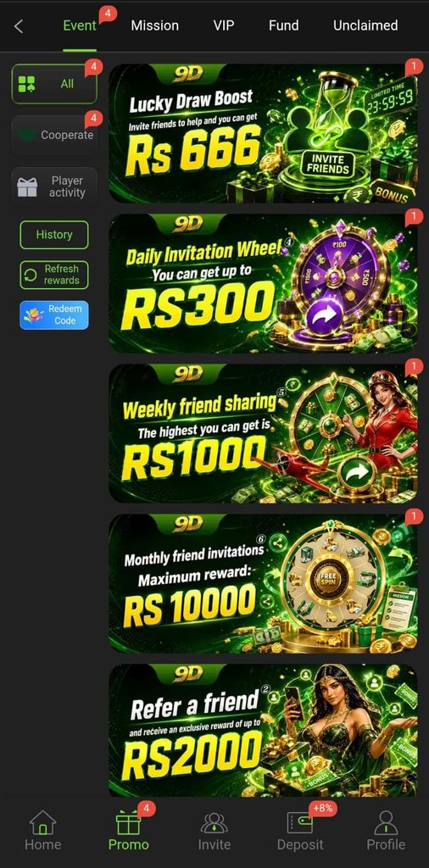Select the All category filter
Viewport: 429px width, 868px height.
(x=54, y=84)
